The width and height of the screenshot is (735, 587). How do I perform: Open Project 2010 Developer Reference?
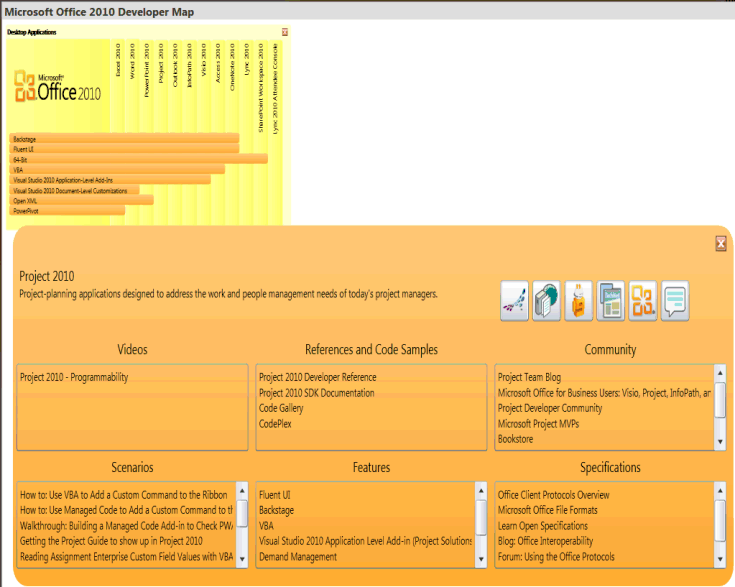(318, 377)
